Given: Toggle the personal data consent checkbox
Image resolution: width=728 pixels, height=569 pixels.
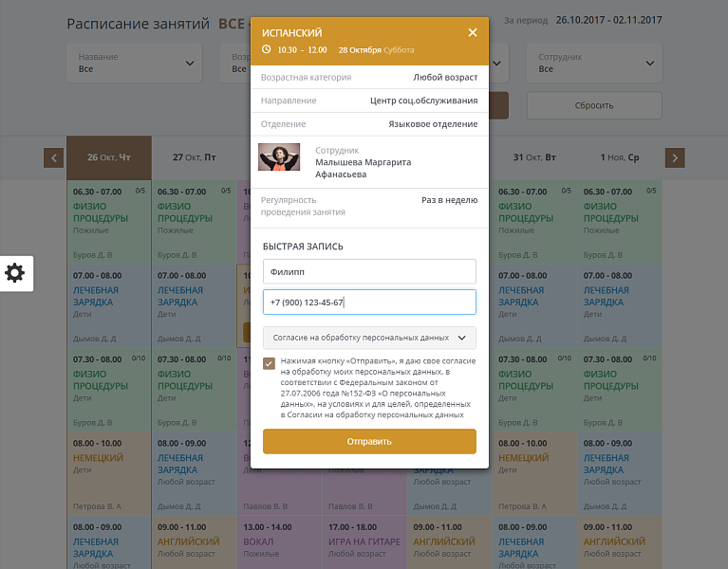Looking at the screenshot, I should point(270,363).
